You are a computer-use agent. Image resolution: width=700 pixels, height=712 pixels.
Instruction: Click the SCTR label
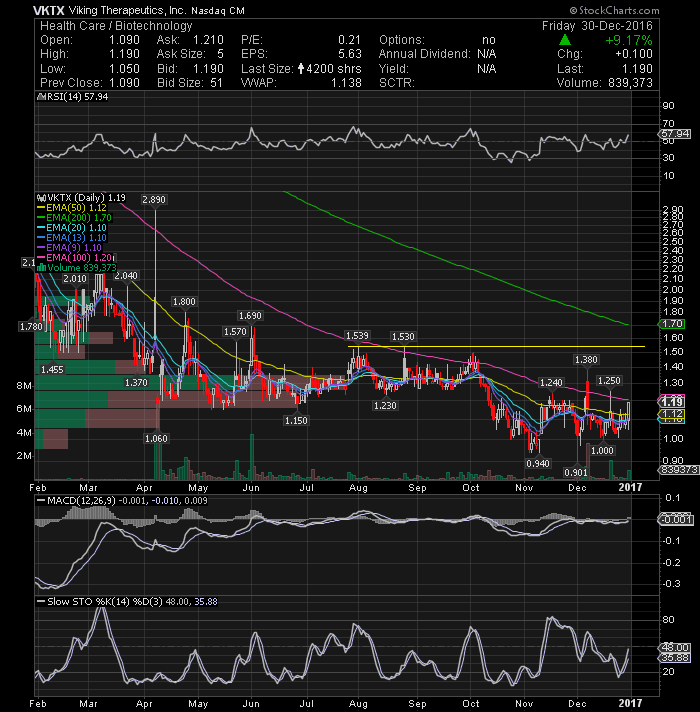click(x=397, y=83)
